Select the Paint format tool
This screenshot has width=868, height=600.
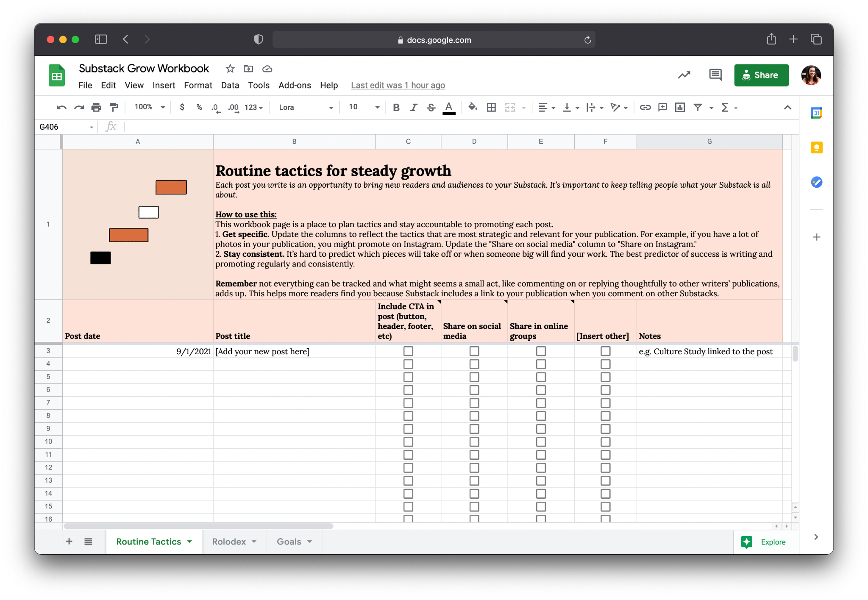tap(114, 108)
